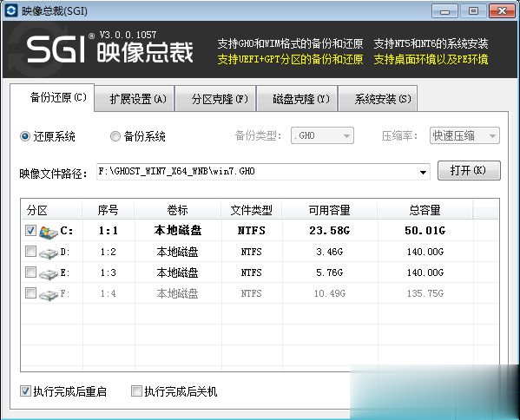Open the 备份类型 .GHO dropdown
The height and width of the screenshot is (420, 520).
coord(322,135)
